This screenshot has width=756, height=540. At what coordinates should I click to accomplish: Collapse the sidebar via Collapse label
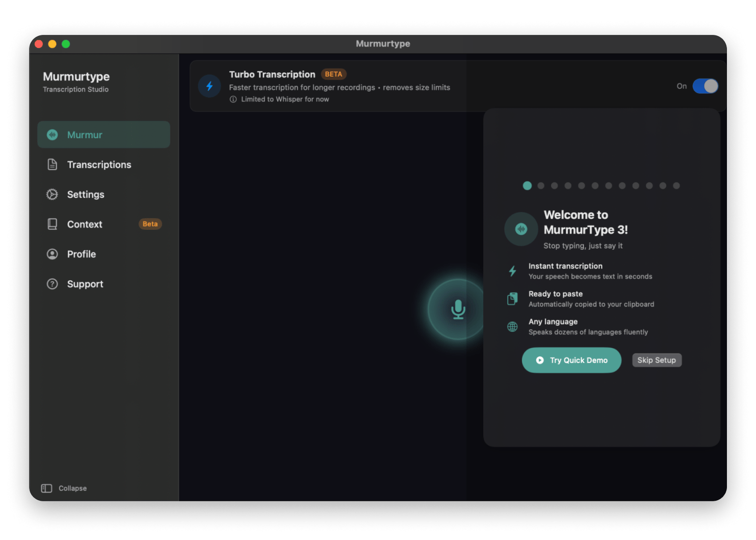[x=73, y=488]
